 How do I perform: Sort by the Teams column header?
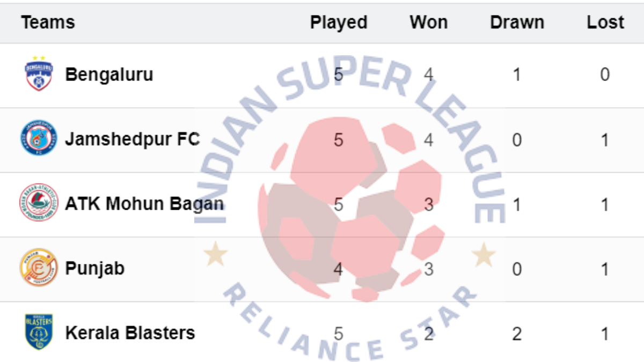point(48,23)
